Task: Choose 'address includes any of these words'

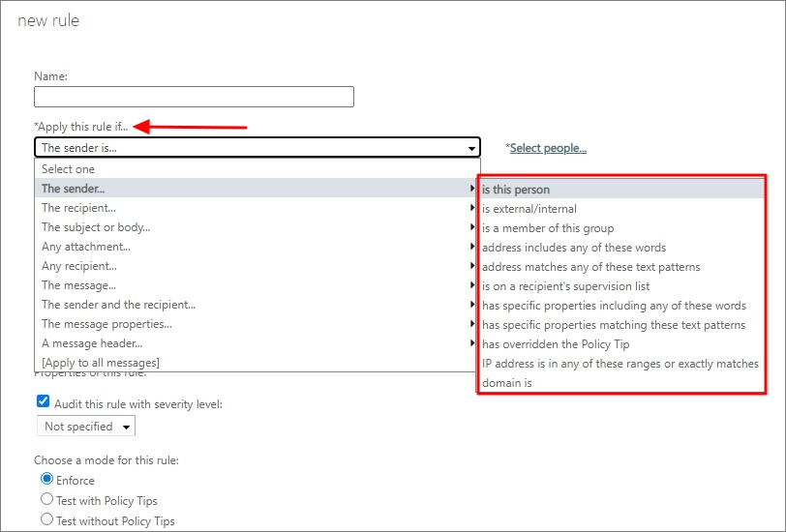Action: coord(621,248)
